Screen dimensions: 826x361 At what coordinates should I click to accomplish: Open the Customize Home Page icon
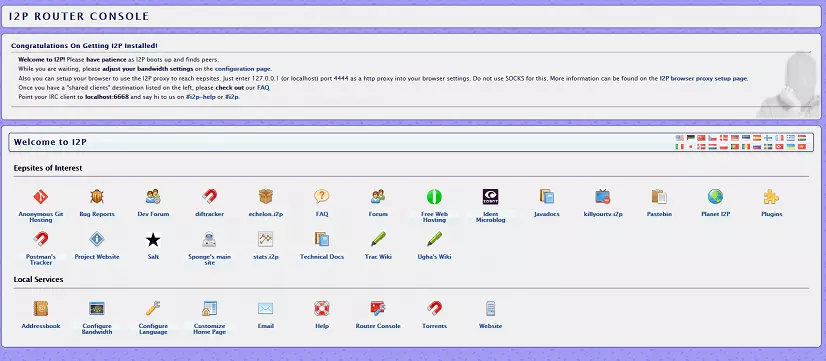(210, 308)
